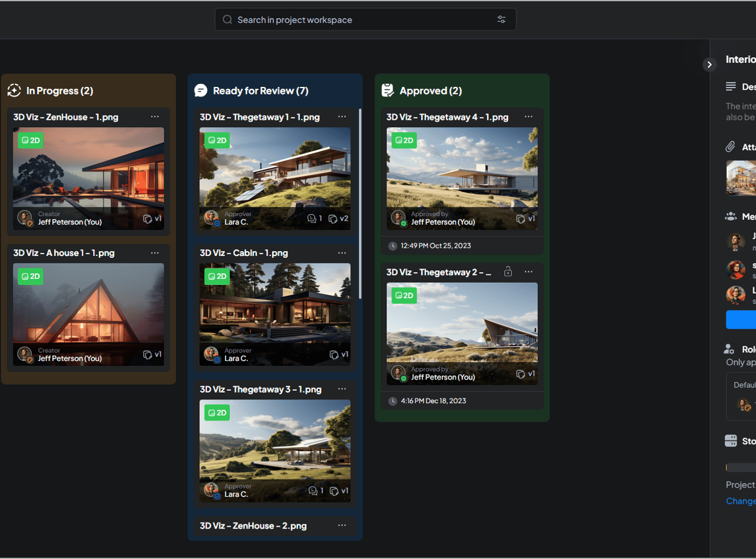Viewport: 756px width, 559px height.
Task: Collapse the right side details panel
Action: pyautogui.click(x=709, y=65)
